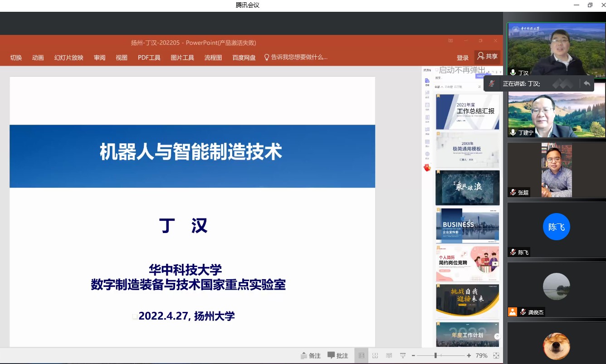606x364 pixels.
Task: Open the 审阅 ribbon tab
Action: [100, 58]
